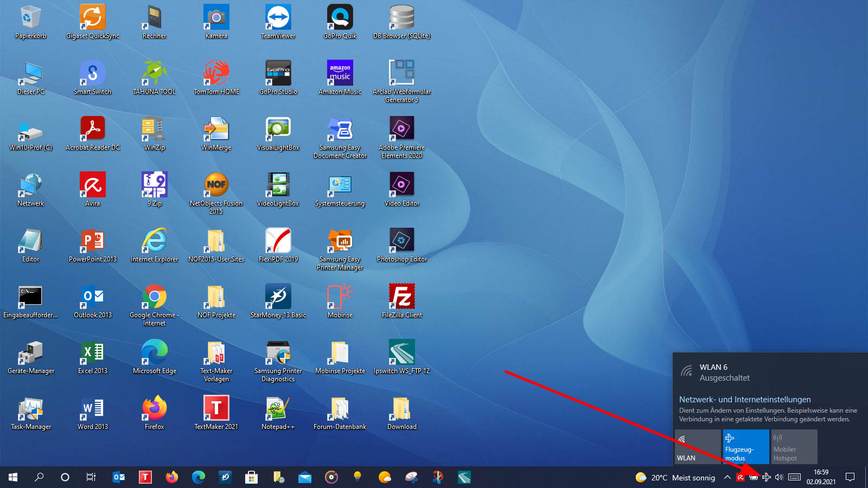Expand hidden system tray icons chevron
Screen dimensions: 868x488
(x=727, y=477)
